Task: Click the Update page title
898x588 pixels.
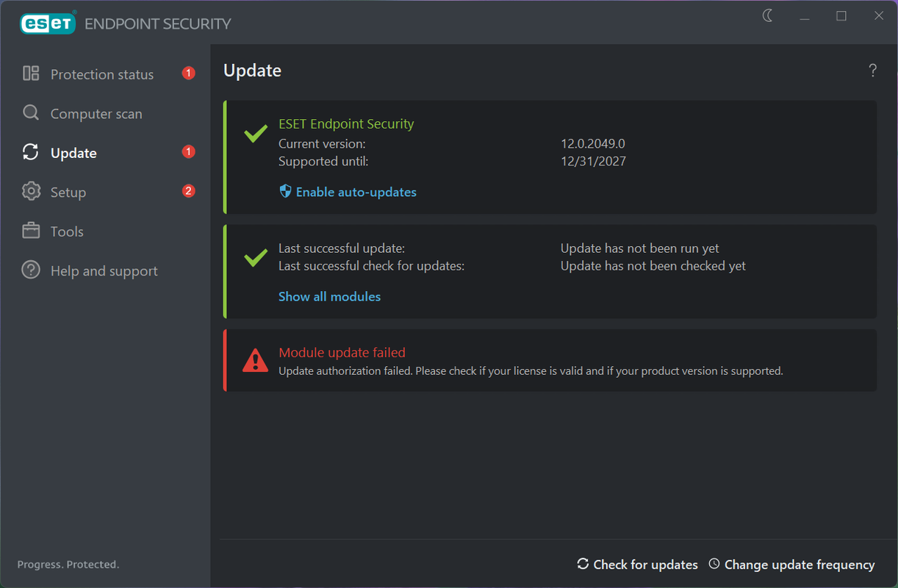Action: pyautogui.click(x=252, y=71)
